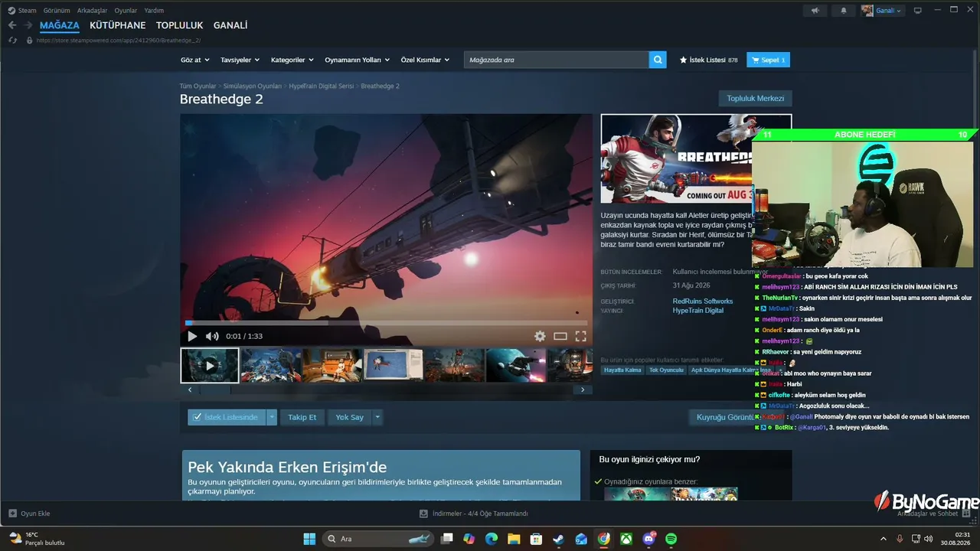The height and width of the screenshot is (551, 980).
Task: Switch to the MAĞAZA tab
Action: 60,25
